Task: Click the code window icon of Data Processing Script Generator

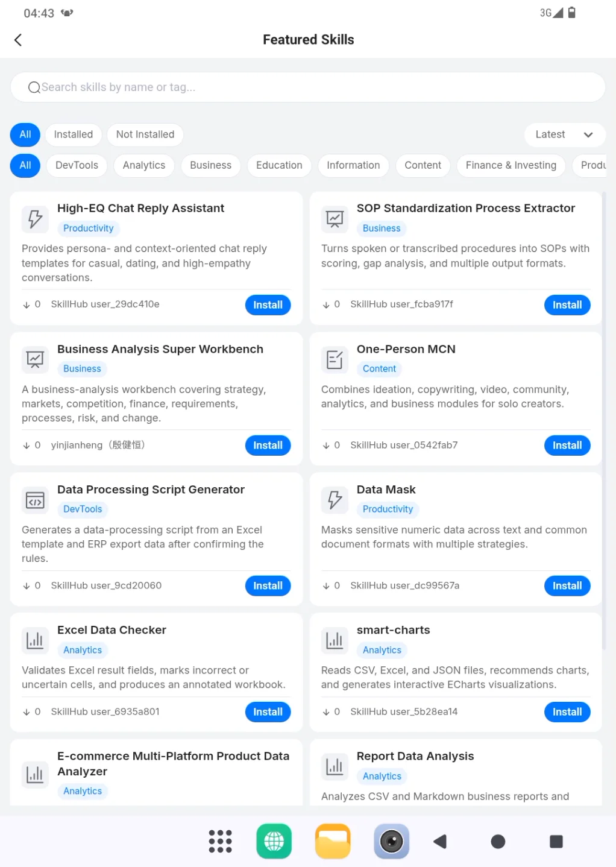Action: [35, 500]
